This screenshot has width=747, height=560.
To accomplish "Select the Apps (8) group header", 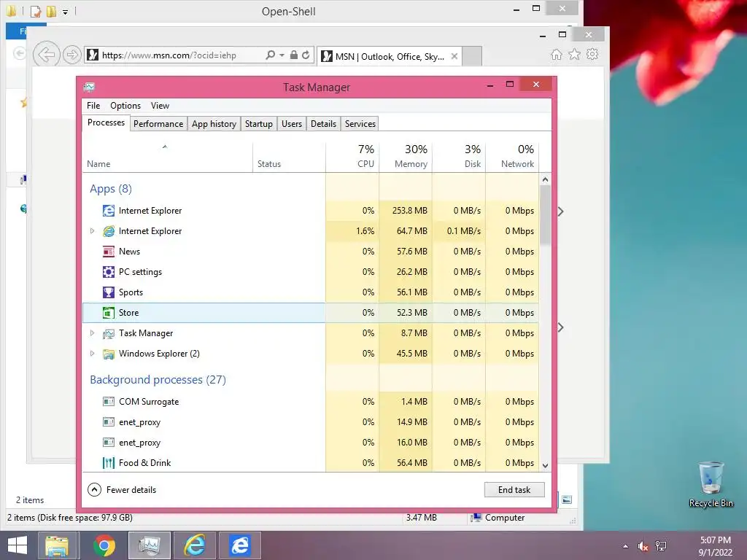I will pyautogui.click(x=111, y=189).
